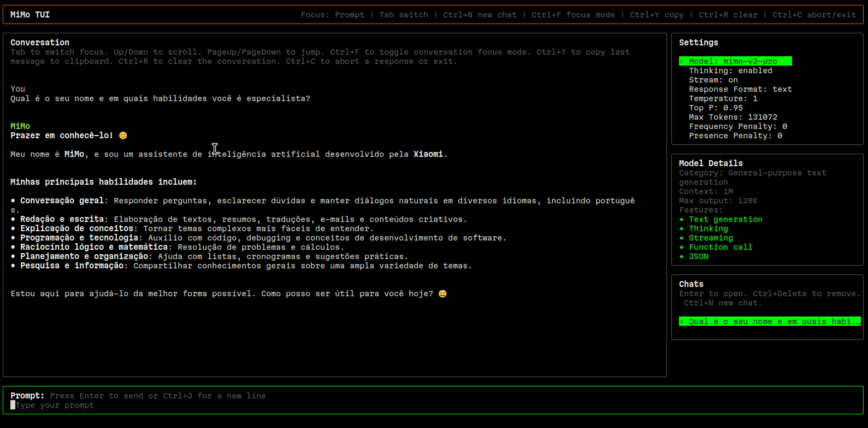
Task: Click the Conversation panel heading
Action: tap(40, 43)
